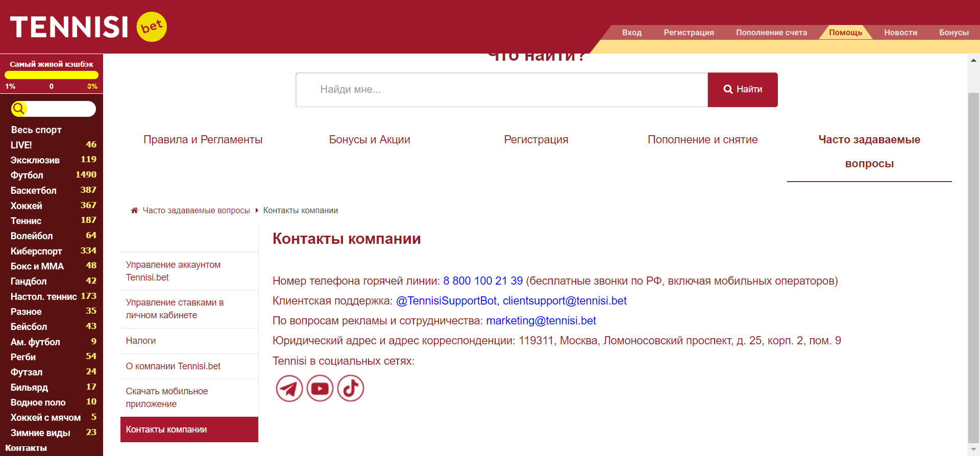Open Управление ставками в личном кабинете
980x456 pixels.
[x=189, y=309]
